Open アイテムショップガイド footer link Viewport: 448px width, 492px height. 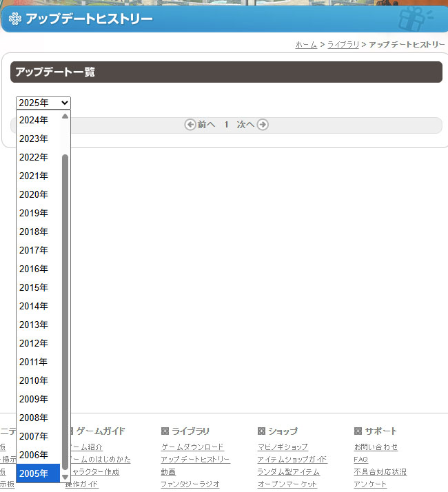292,460
